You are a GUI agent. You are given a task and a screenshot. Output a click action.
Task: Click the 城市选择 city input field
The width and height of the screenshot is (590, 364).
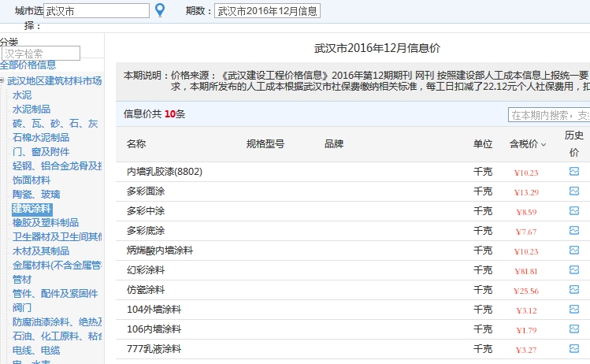point(96,11)
